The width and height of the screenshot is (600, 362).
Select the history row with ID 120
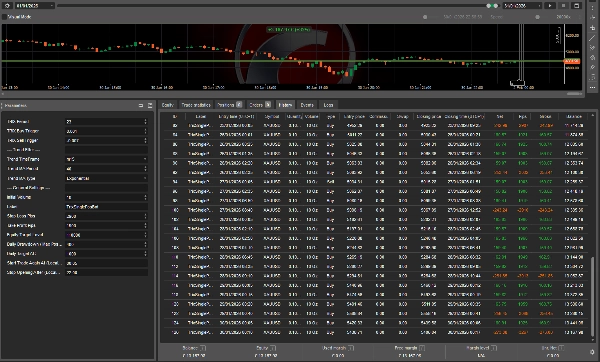point(376,304)
